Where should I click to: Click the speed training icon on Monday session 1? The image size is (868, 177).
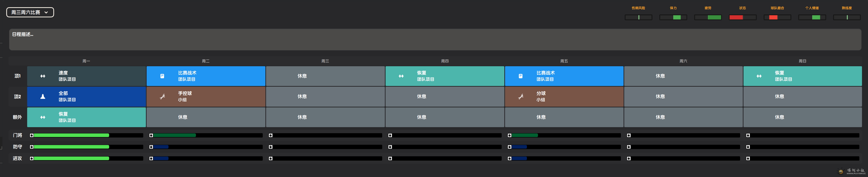(x=43, y=76)
